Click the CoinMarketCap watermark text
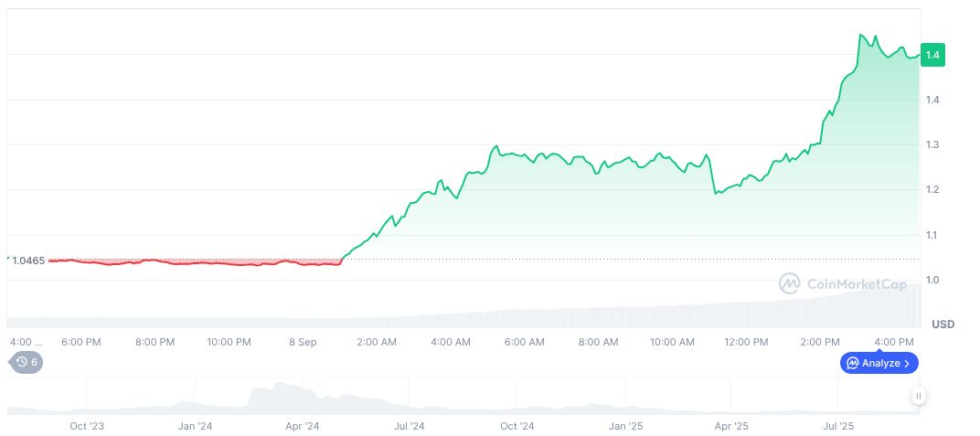The width and height of the screenshot is (980, 436). coord(857,284)
